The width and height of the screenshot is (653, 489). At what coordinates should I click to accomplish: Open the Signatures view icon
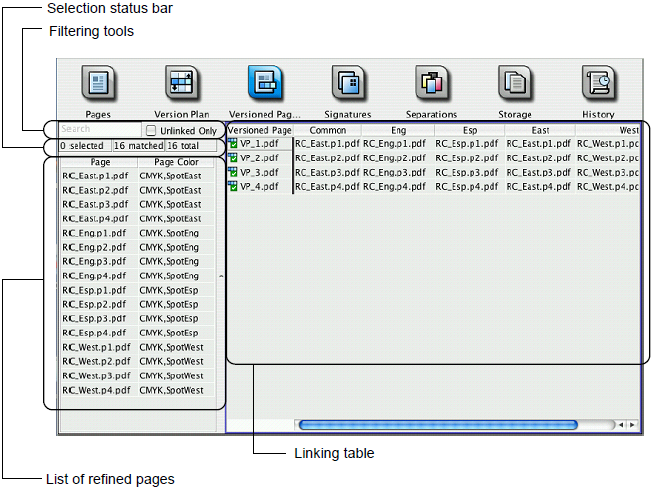tap(348, 84)
